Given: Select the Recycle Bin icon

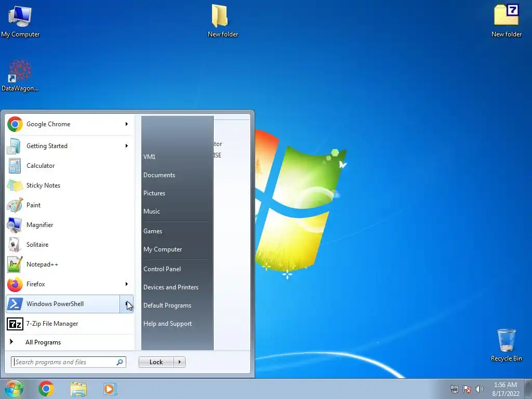Looking at the screenshot, I should click(506, 345).
